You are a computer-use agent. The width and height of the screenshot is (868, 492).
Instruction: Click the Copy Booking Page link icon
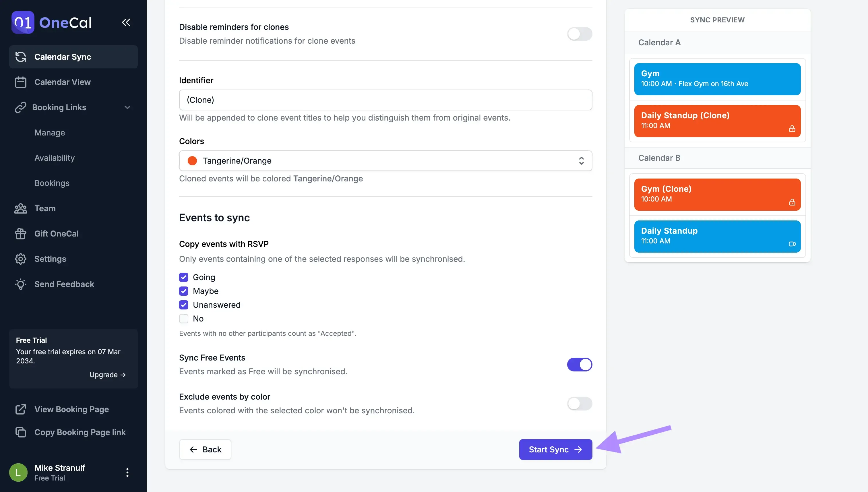pyautogui.click(x=21, y=432)
